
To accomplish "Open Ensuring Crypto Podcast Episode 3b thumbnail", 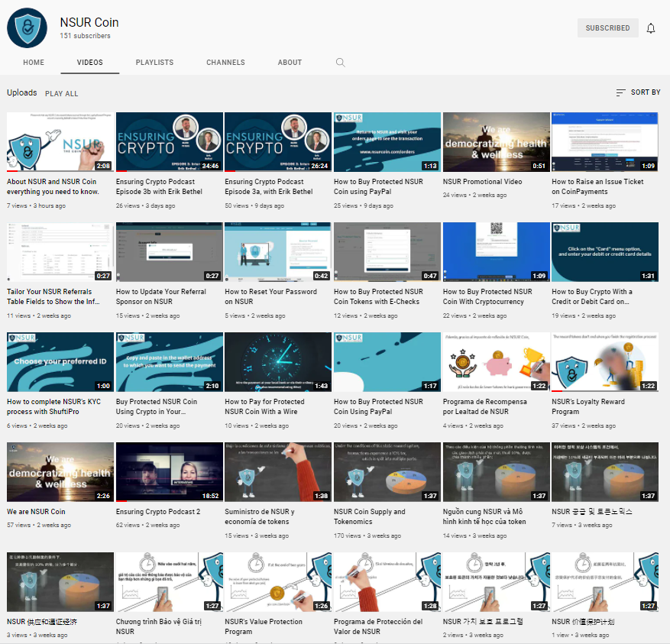I will click(169, 142).
